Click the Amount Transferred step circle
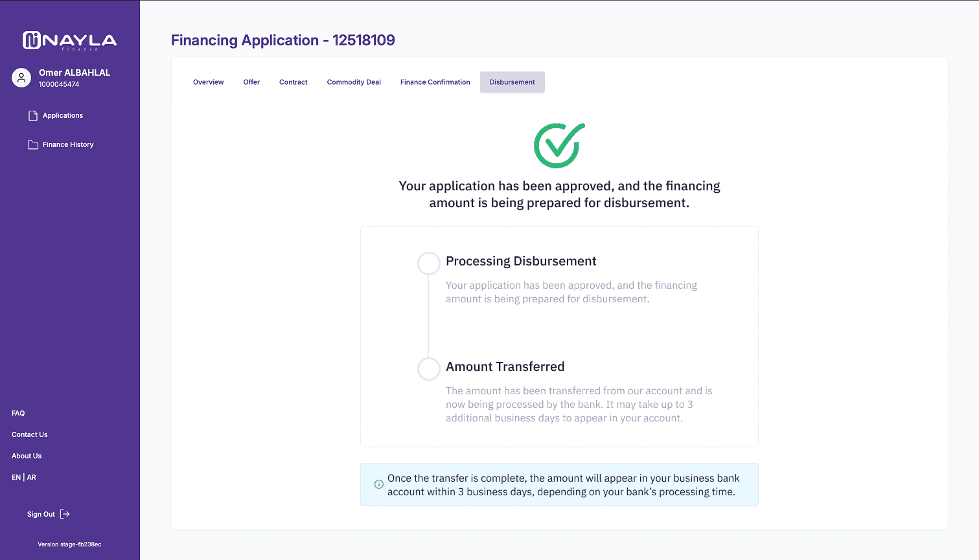The height and width of the screenshot is (560, 979). click(429, 368)
